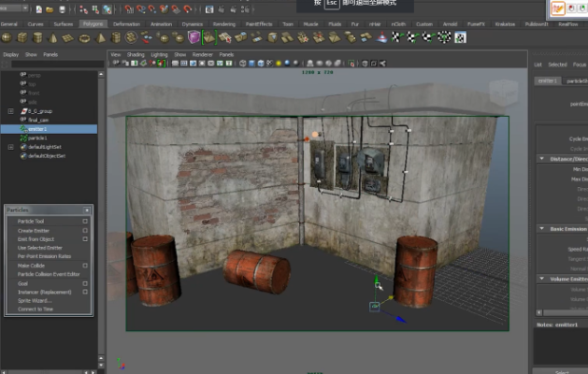Select the emitter1 tab in Attribute Editor
The height and width of the screenshot is (374, 588).
point(548,81)
